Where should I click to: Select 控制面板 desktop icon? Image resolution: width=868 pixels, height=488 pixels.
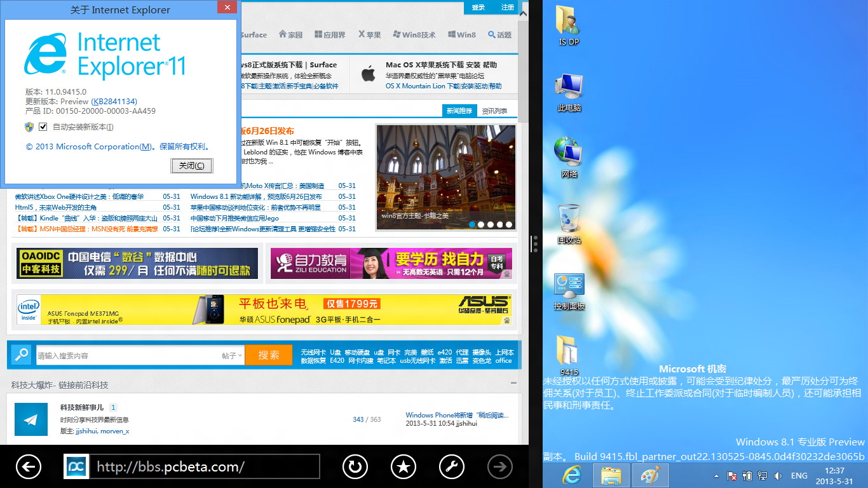pyautogui.click(x=569, y=291)
